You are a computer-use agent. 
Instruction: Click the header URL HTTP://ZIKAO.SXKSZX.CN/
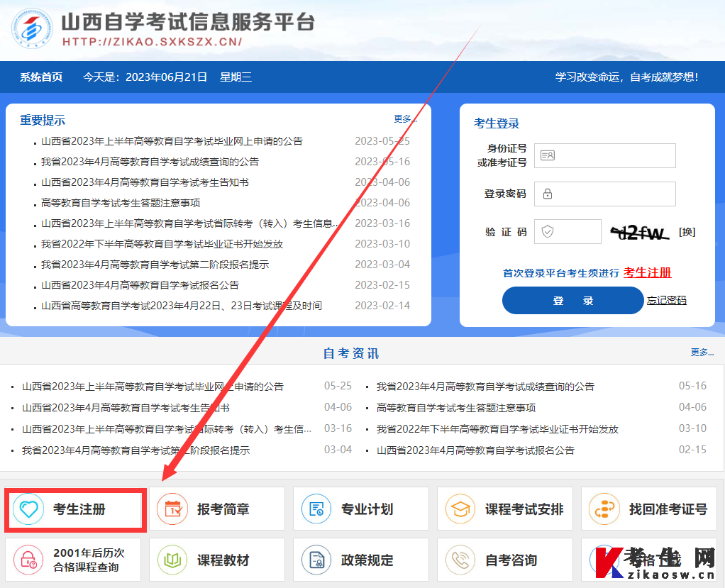[x=152, y=42]
